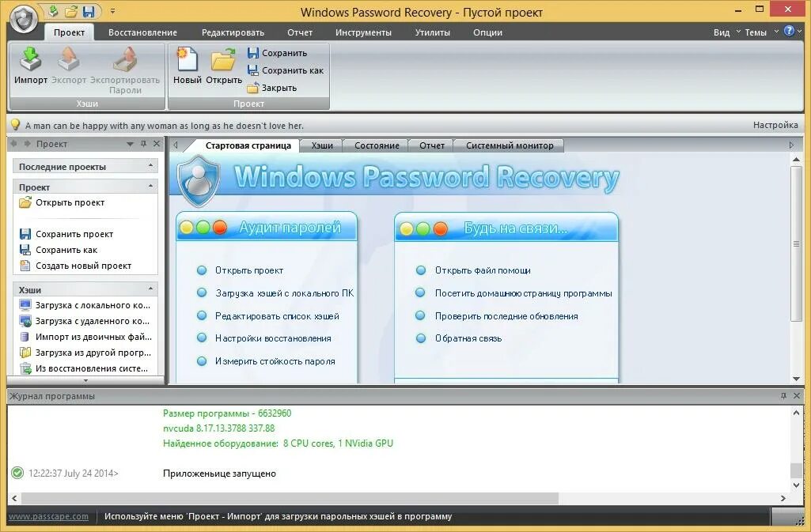Close the Проект side panel
Viewport: 811px width, 532px height.
(157, 144)
